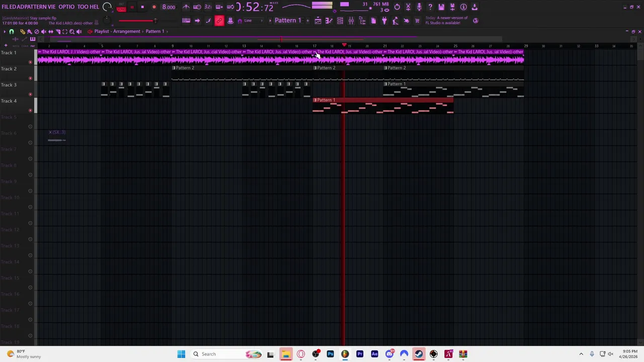The height and width of the screenshot is (362, 644).
Task: Click the time display showing 52:72
Action: pos(255,7)
